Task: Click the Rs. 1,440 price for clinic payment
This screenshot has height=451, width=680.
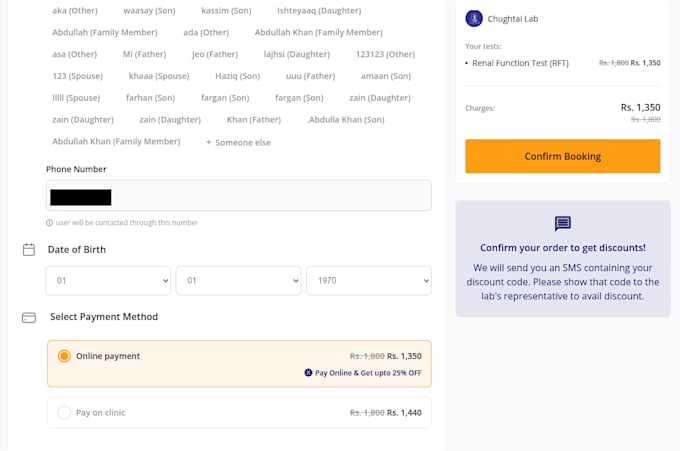Action: point(404,412)
